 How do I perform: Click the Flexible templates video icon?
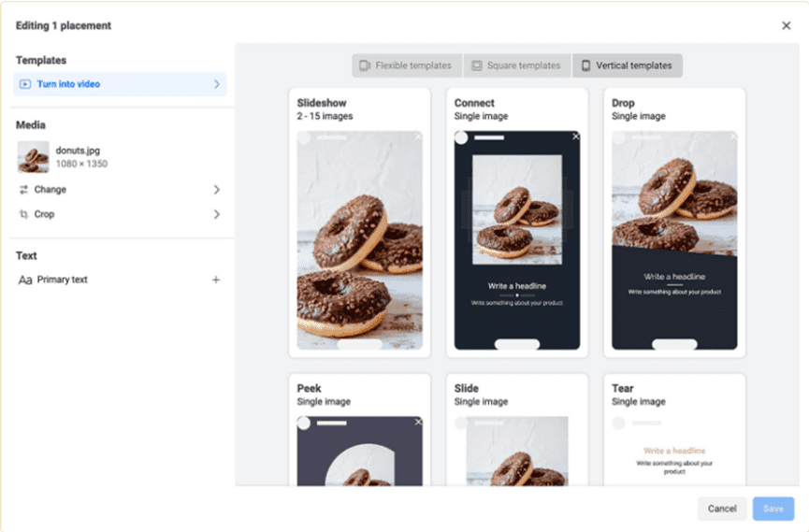(x=365, y=65)
